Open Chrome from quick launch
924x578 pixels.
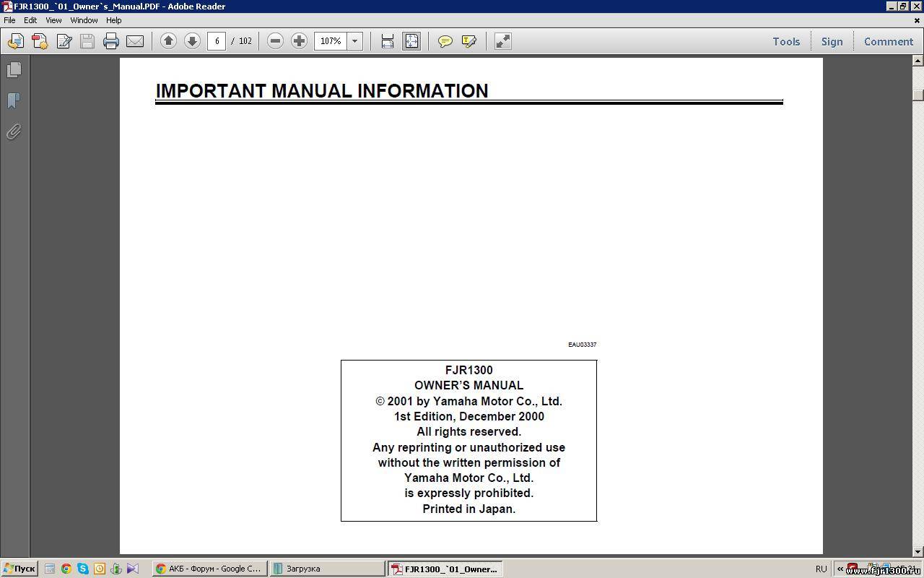point(66,569)
